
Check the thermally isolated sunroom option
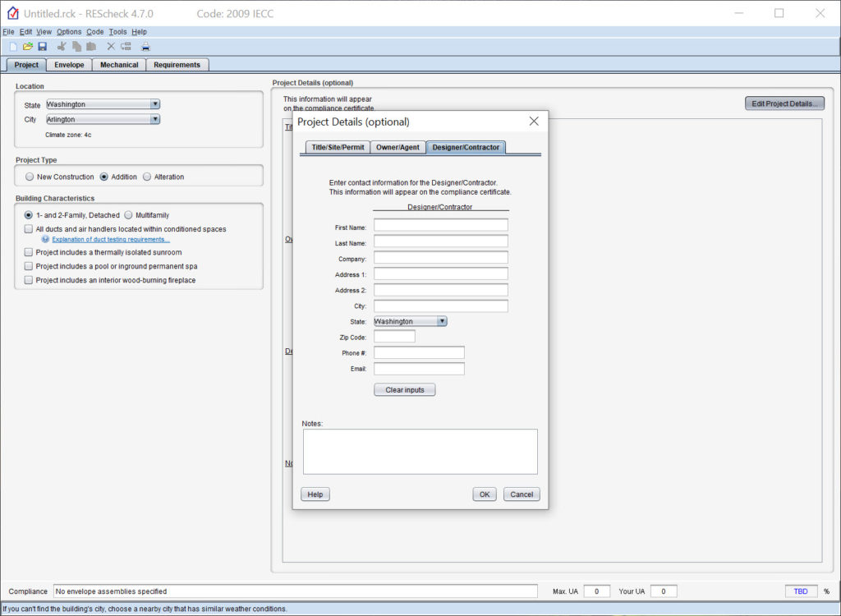(29, 252)
